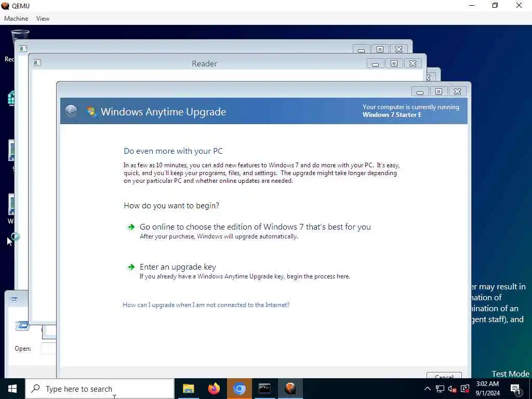
Task: Open the QEMU View menu
Action: [43, 19]
